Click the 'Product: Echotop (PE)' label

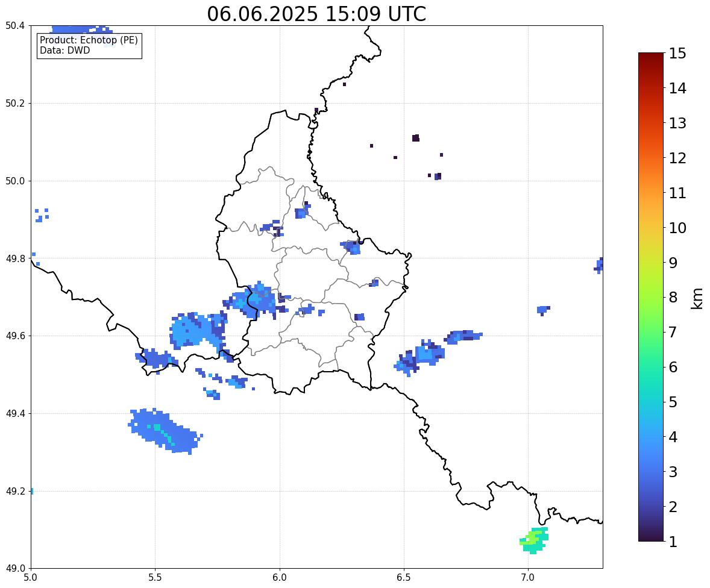point(89,40)
